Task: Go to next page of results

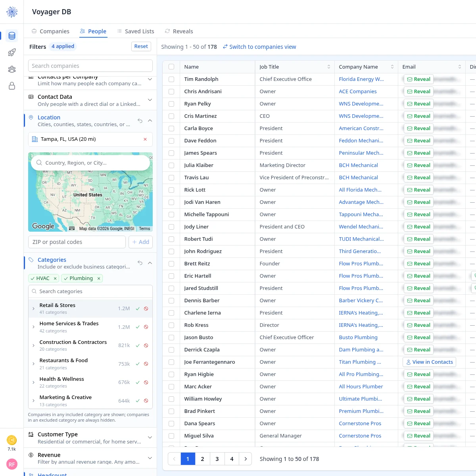Action: click(246, 459)
